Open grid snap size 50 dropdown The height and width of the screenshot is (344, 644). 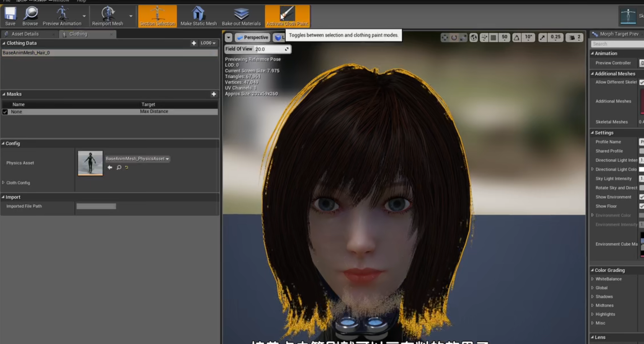(x=504, y=37)
